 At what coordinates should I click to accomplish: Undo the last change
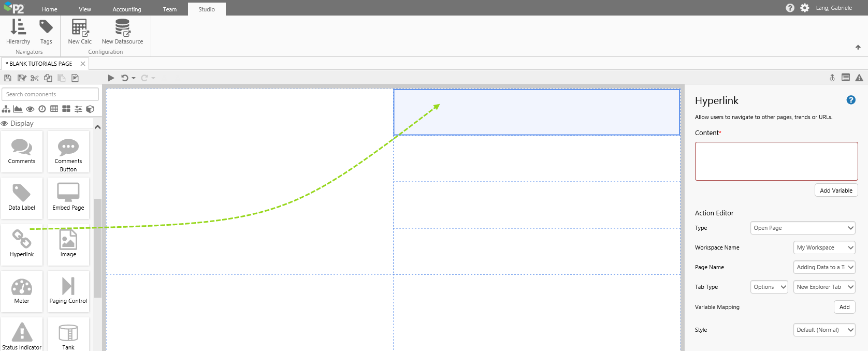click(125, 78)
